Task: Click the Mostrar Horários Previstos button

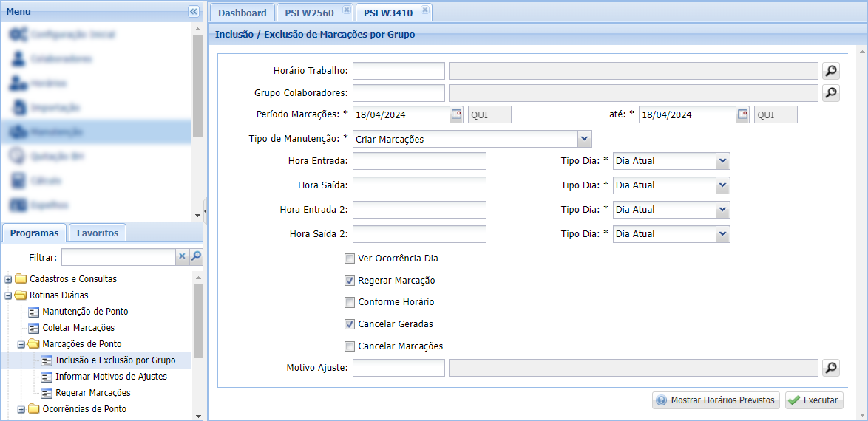Action: [716, 400]
